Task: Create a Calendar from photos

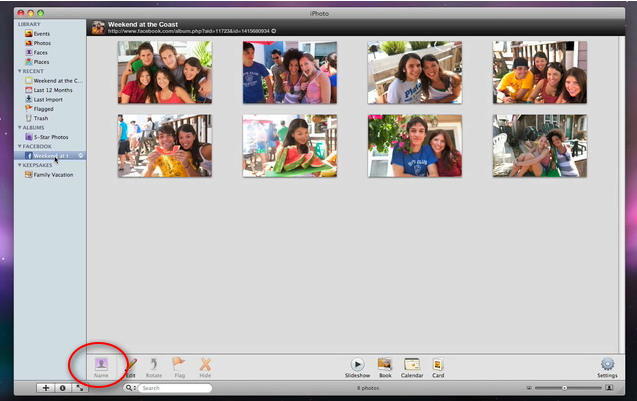Action: pos(412,368)
